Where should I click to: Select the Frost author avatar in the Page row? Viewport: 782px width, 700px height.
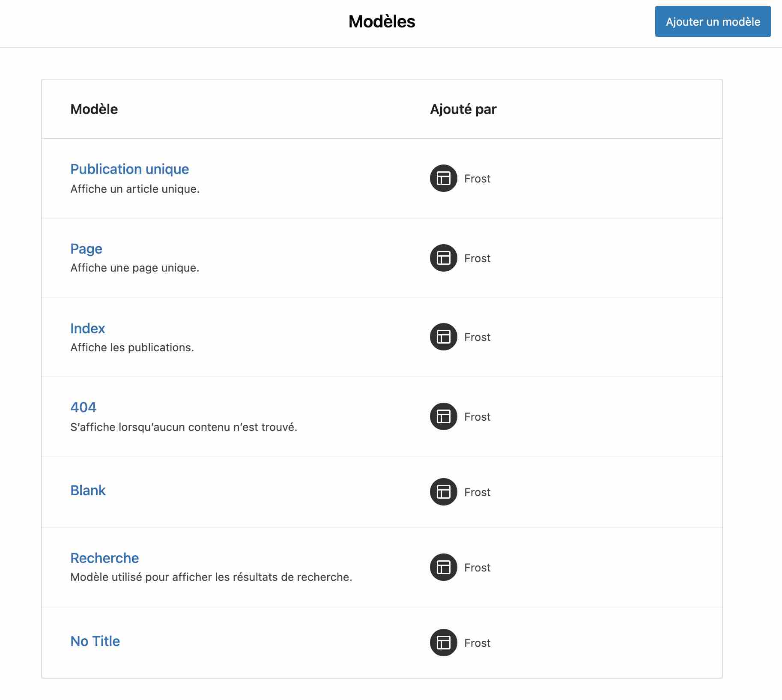(x=443, y=258)
